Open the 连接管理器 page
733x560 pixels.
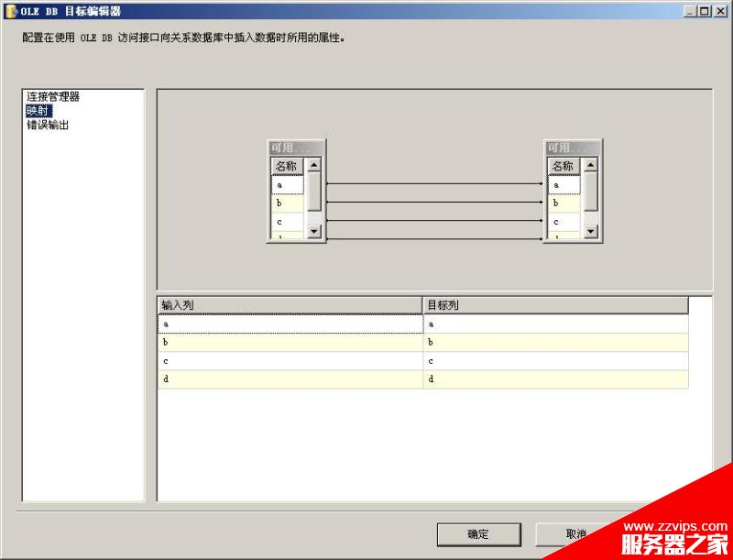point(53,97)
